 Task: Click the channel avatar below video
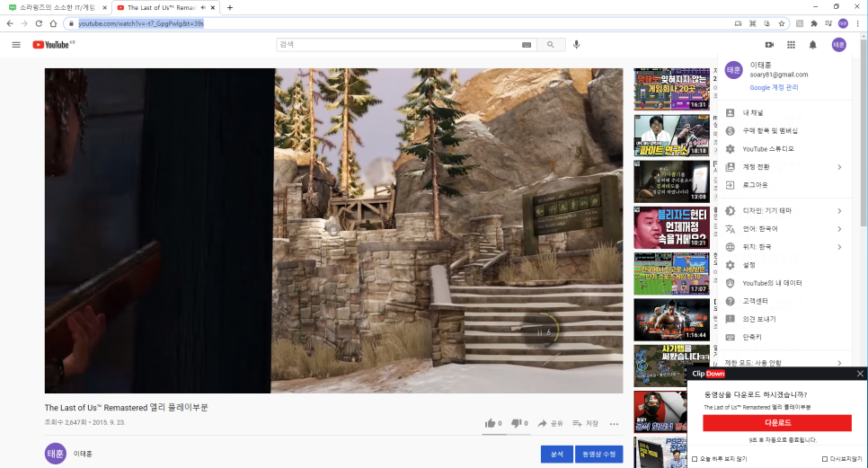(x=56, y=454)
